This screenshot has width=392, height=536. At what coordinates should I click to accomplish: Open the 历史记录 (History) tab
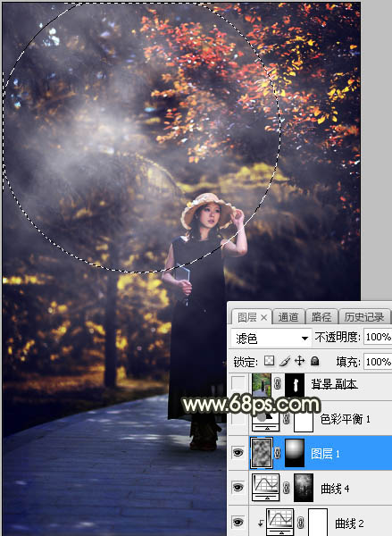[x=364, y=317]
